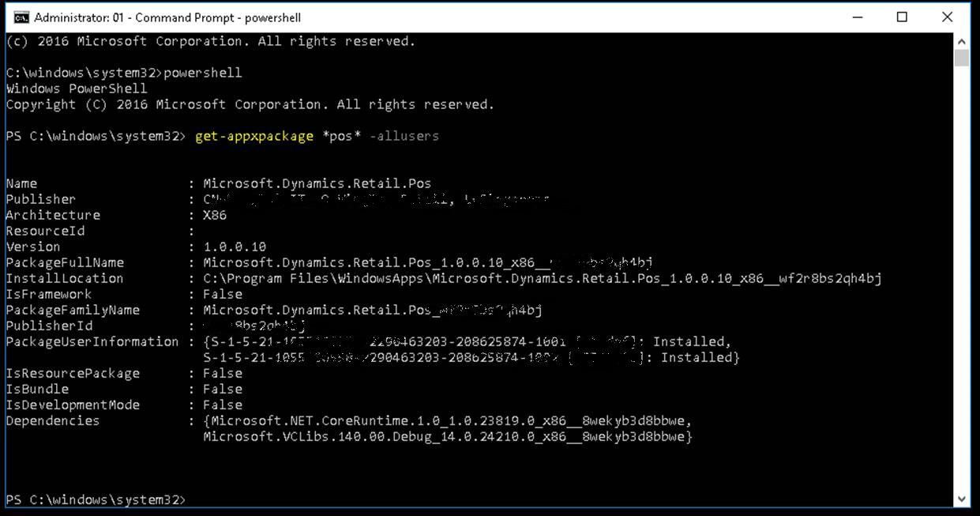This screenshot has width=980, height=516.
Task: Click the 'Version' label
Action: [33, 247]
